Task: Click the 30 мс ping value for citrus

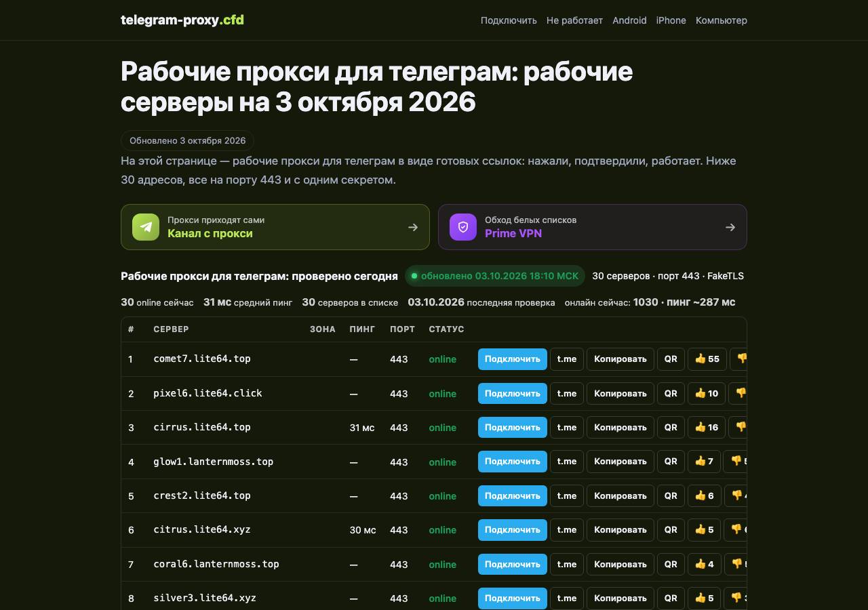Action: [363, 530]
